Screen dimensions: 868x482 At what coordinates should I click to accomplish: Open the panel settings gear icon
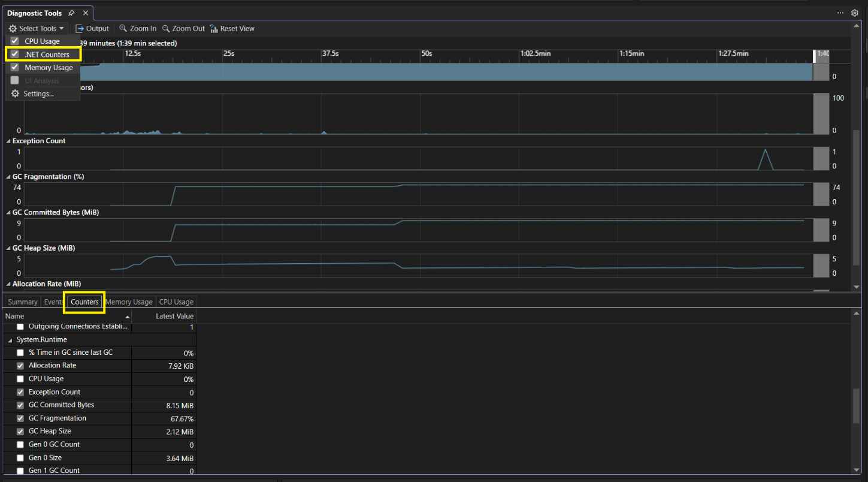(855, 13)
